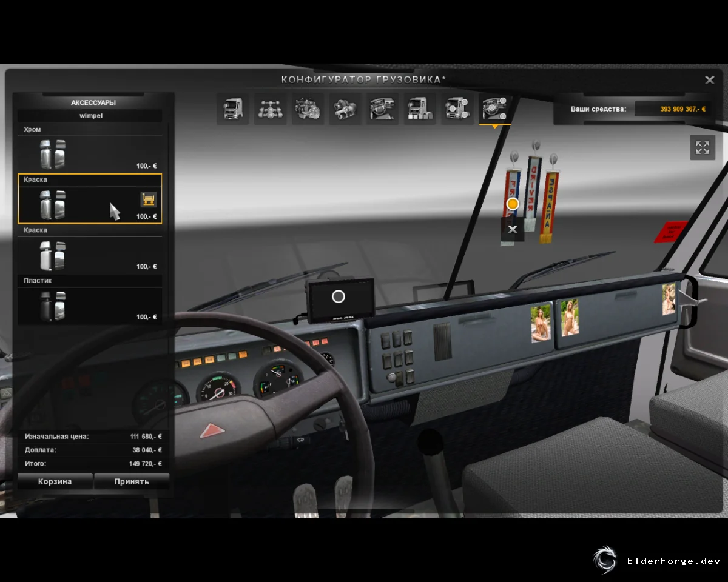Viewport: 728px width, 582px height.
Task: Open the exterior accessories tab
Action: (457, 109)
